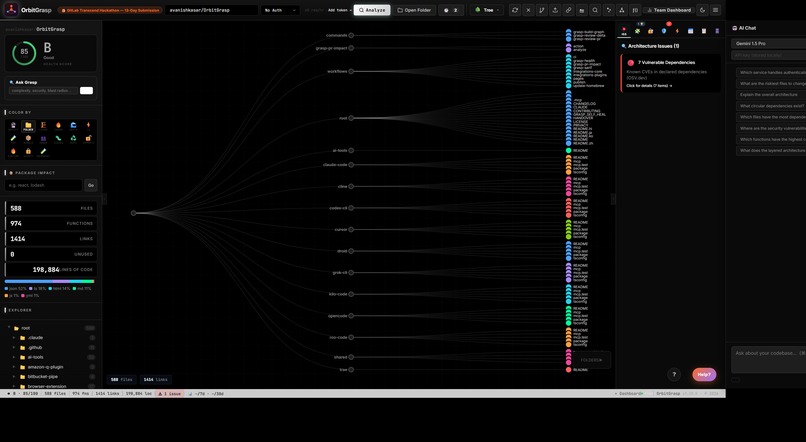Click 'What circular dependencies exist?' suggestion

(x=771, y=106)
